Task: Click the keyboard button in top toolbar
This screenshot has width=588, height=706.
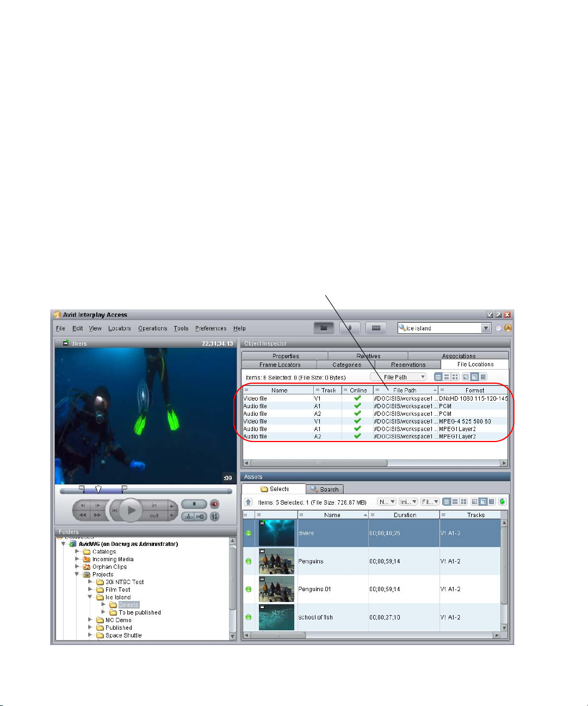Action: click(x=376, y=328)
